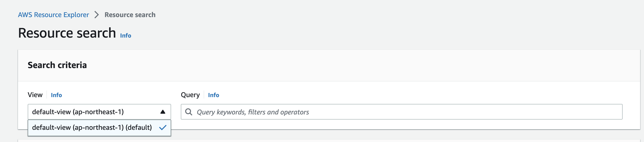
Task: Select default-view (ap-northeast-1) (default) option
Action: tap(99, 128)
